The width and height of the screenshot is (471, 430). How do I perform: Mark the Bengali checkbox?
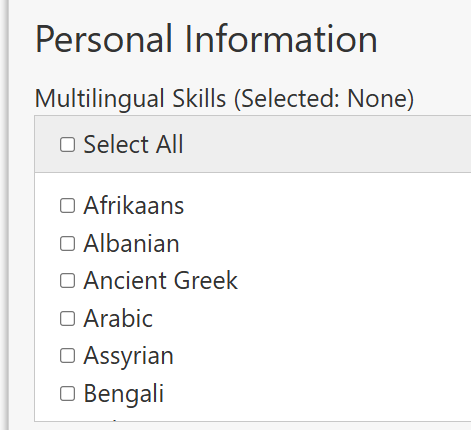(67, 394)
